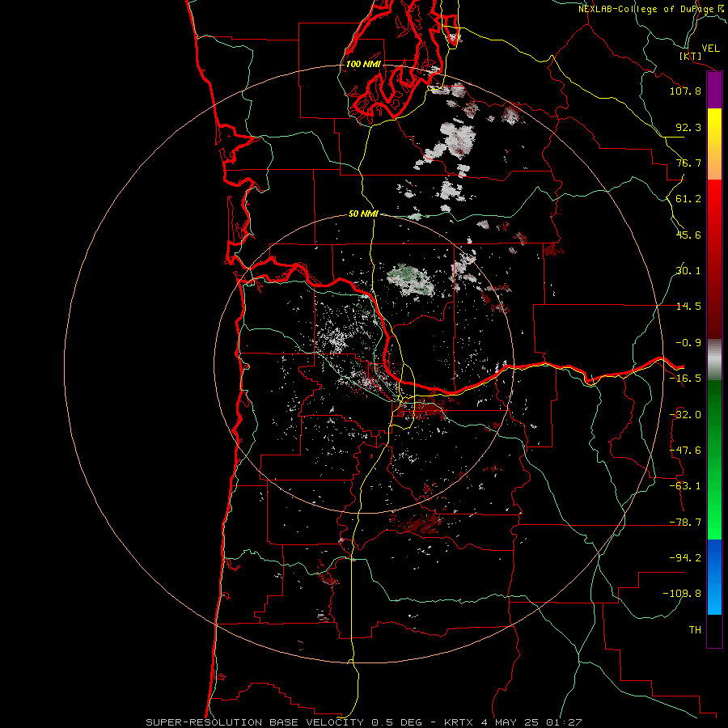The image size is (728, 728).
Task: Click the 61.2 velocity scale value
Action: click(x=688, y=199)
